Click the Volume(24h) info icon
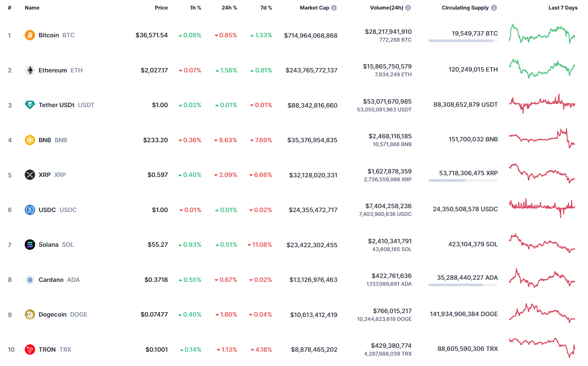The image size is (588, 366). tap(408, 8)
